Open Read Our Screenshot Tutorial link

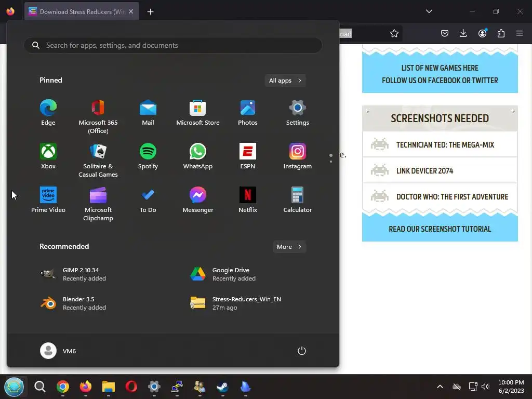tap(440, 229)
